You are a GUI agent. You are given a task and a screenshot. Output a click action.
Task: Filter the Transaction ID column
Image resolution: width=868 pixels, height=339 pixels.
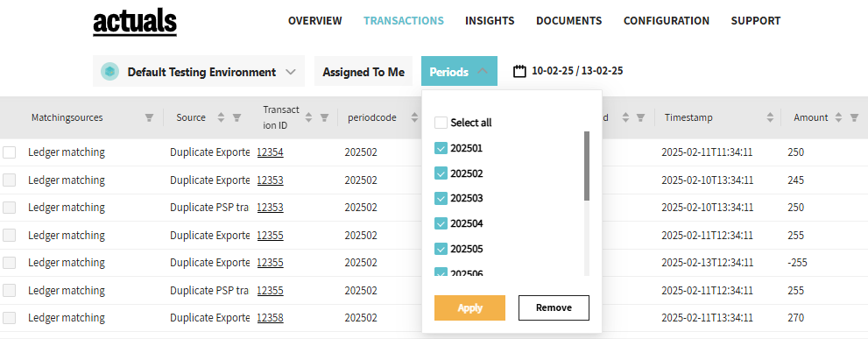click(x=324, y=117)
